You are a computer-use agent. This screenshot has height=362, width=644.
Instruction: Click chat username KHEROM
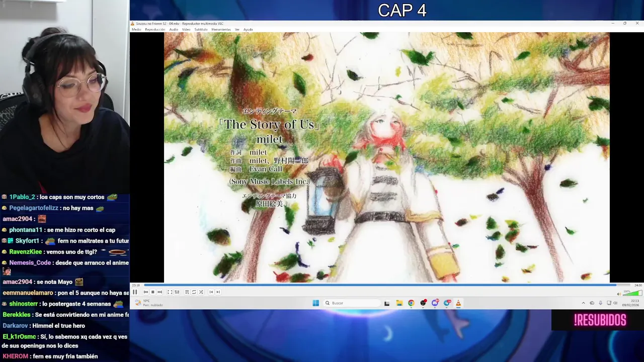coord(16,356)
